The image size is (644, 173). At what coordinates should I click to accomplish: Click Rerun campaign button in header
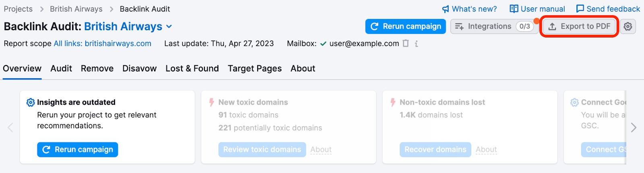[x=405, y=27]
